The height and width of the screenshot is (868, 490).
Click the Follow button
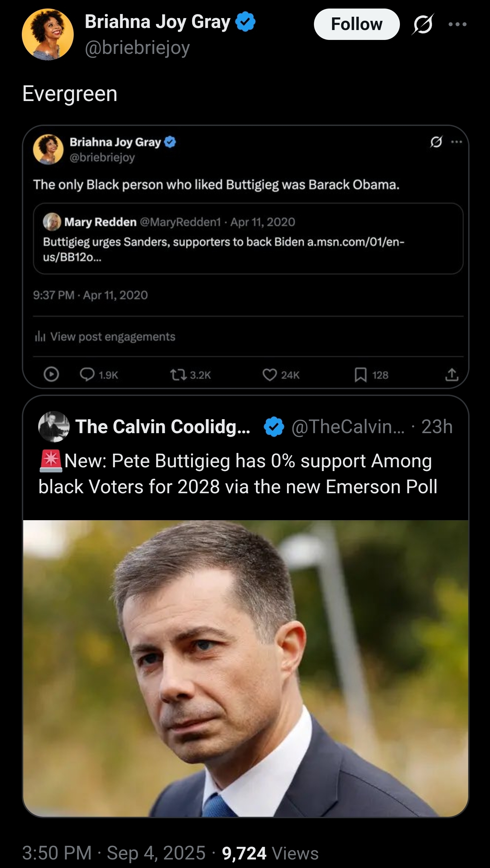pyautogui.click(x=356, y=24)
